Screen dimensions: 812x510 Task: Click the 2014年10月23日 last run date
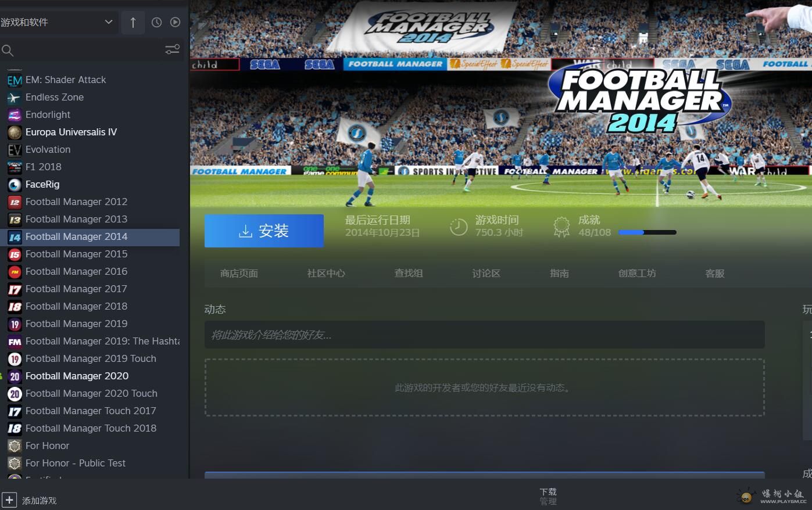tap(382, 232)
